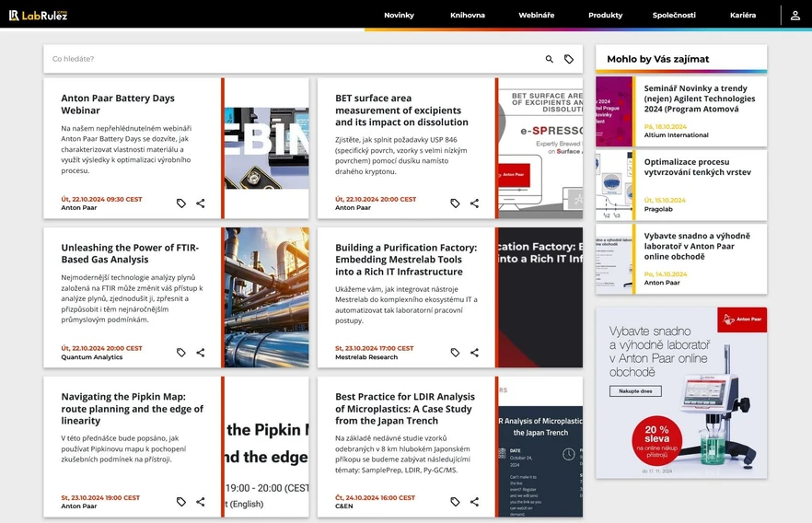This screenshot has height=523, width=812.
Task: Click the e-SPRESSO BET webinar thumbnail
Action: [x=540, y=148]
